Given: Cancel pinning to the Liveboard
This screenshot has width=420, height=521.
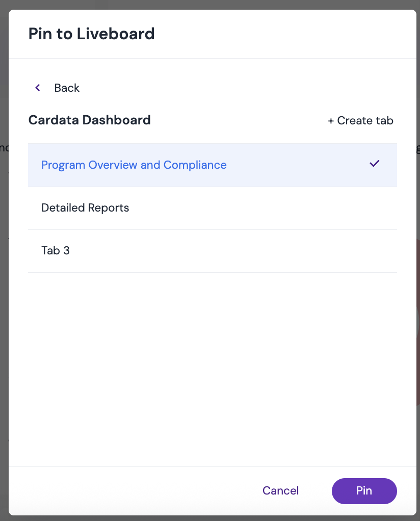Looking at the screenshot, I should coord(280,490).
